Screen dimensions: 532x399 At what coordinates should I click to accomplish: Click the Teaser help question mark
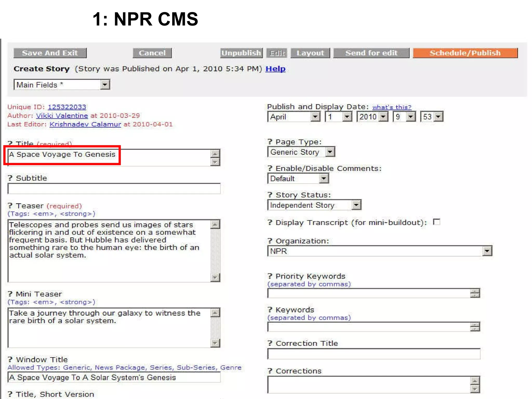click(x=10, y=205)
